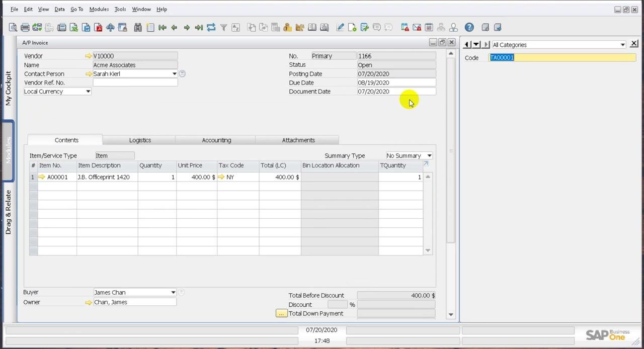Export document to Word icon
This screenshot has height=349, width=644.
pos(86,28)
